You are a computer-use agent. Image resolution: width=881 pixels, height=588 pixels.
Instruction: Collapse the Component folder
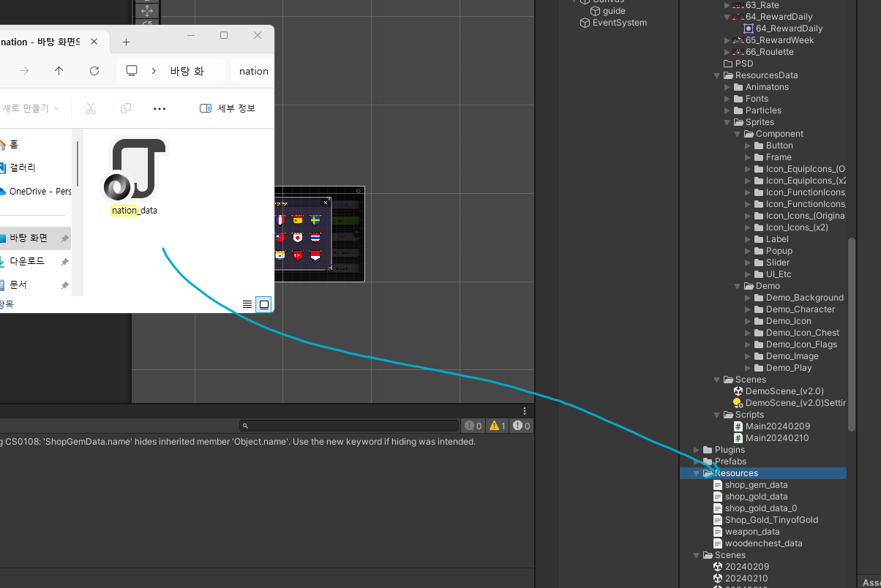pos(737,134)
